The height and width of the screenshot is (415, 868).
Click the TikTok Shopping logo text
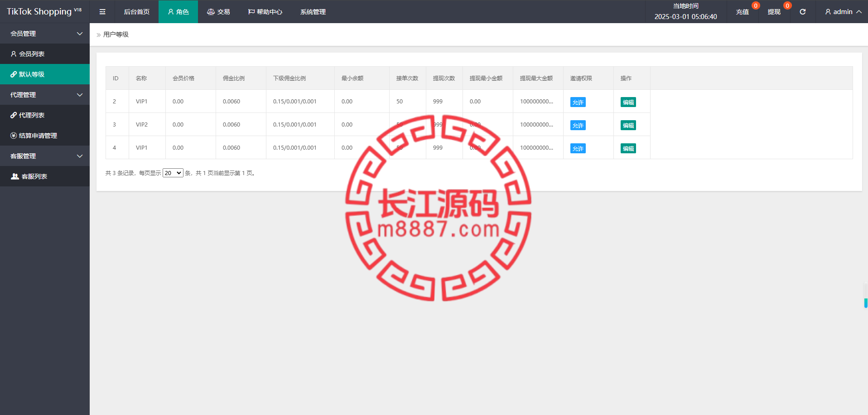click(x=44, y=11)
